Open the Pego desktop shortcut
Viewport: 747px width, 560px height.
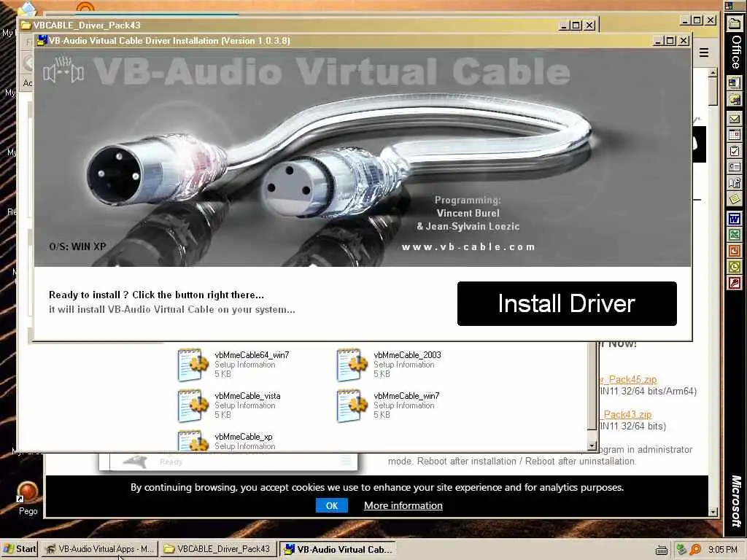[28, 499]
